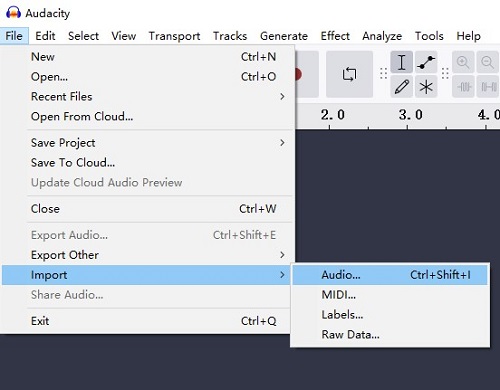Choose Raw Data... in the Import submenu

pyautogui.click(x=390, y=334)
